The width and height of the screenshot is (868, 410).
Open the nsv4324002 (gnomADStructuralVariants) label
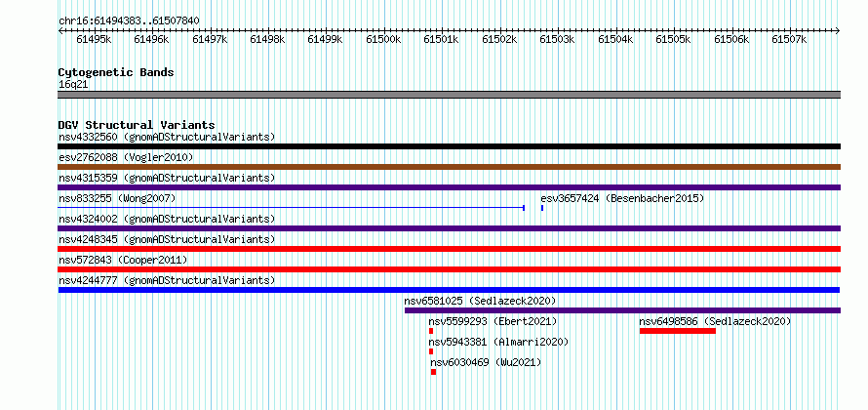click(167, 219)
